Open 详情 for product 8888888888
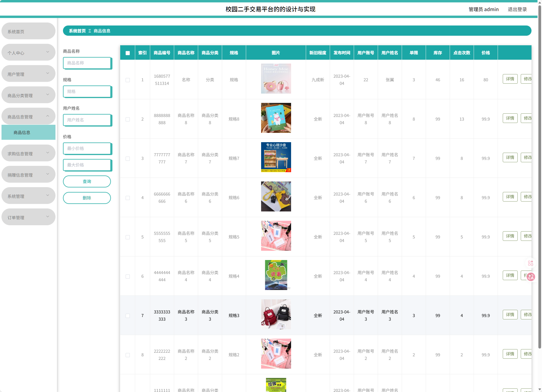 [x=510, y=118]
